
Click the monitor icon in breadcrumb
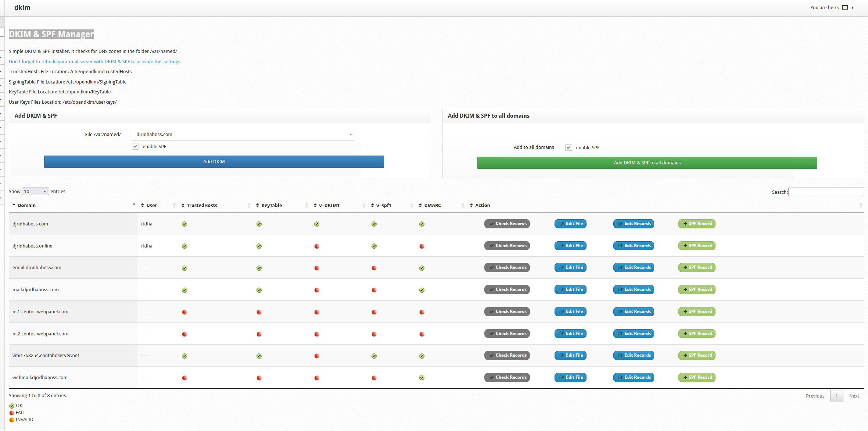(x=845, y=8)
